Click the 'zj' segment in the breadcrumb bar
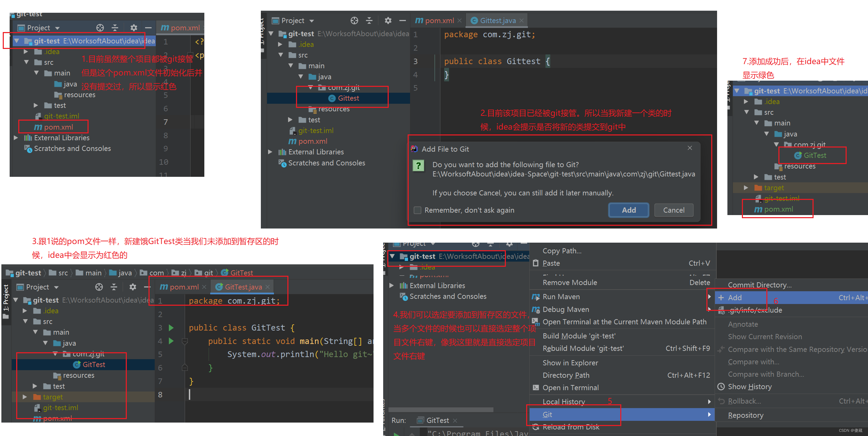Image resolution: width=868 pixels, height=436 pixels. click(179, 273)
